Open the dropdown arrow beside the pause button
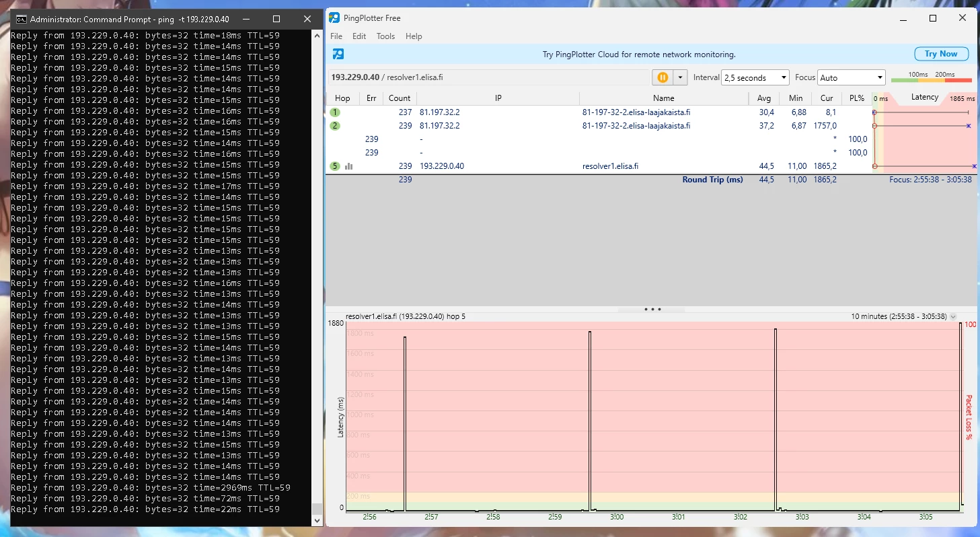 (680, 77)
